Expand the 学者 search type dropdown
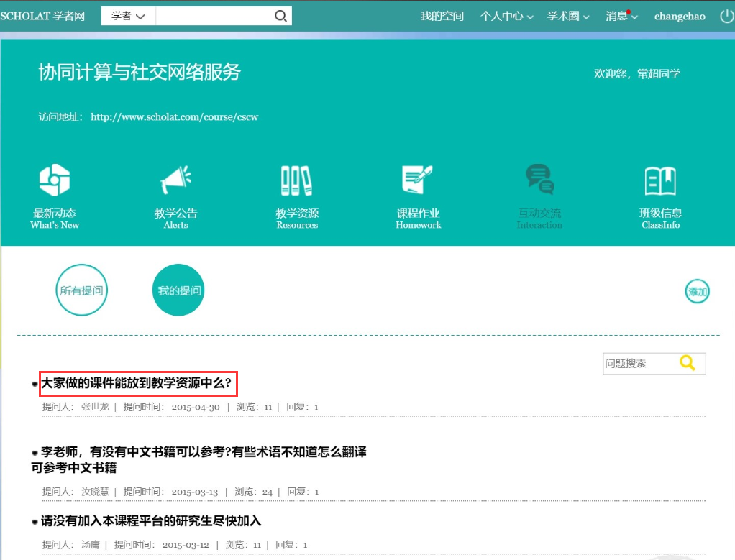 point(128,16)
